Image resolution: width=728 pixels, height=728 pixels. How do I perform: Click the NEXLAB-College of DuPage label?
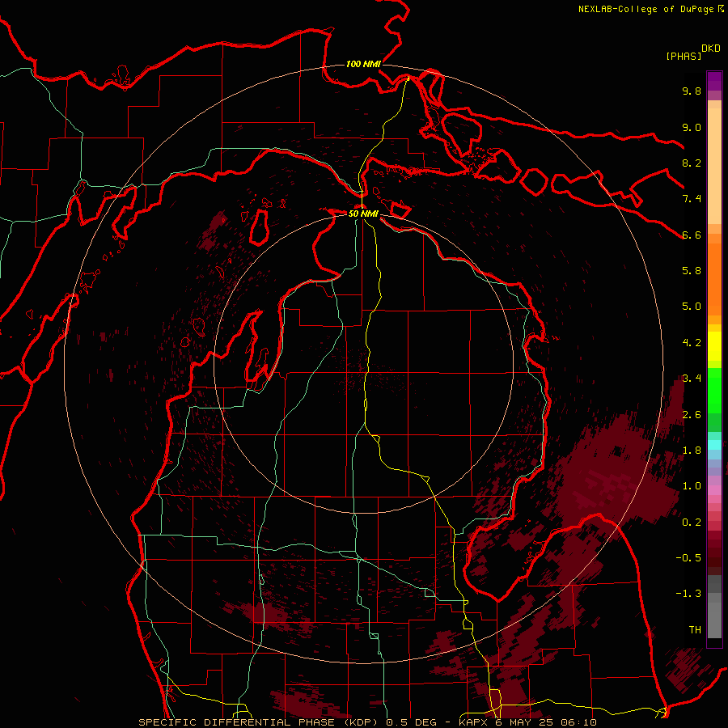(x=646, y=9)
